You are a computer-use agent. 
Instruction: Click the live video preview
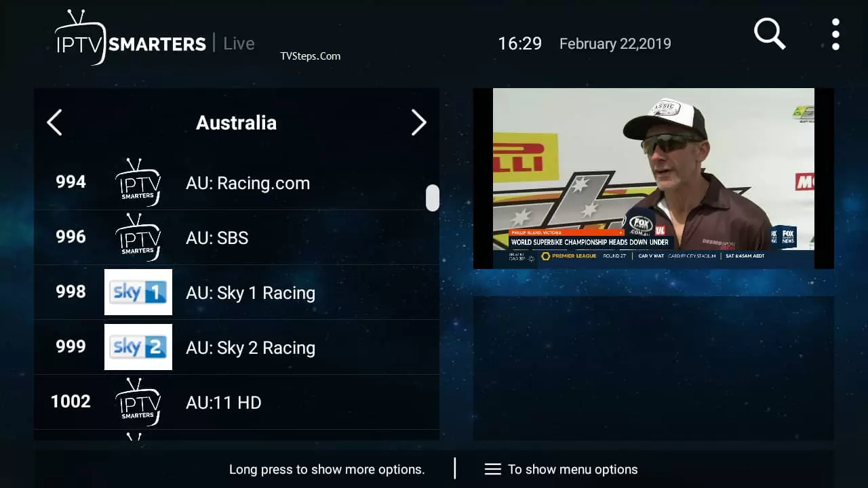pyautogui.click(x=653, y=178)
